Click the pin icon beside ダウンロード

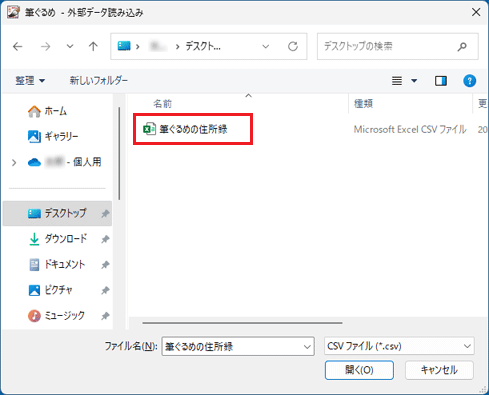click(105, 239)
